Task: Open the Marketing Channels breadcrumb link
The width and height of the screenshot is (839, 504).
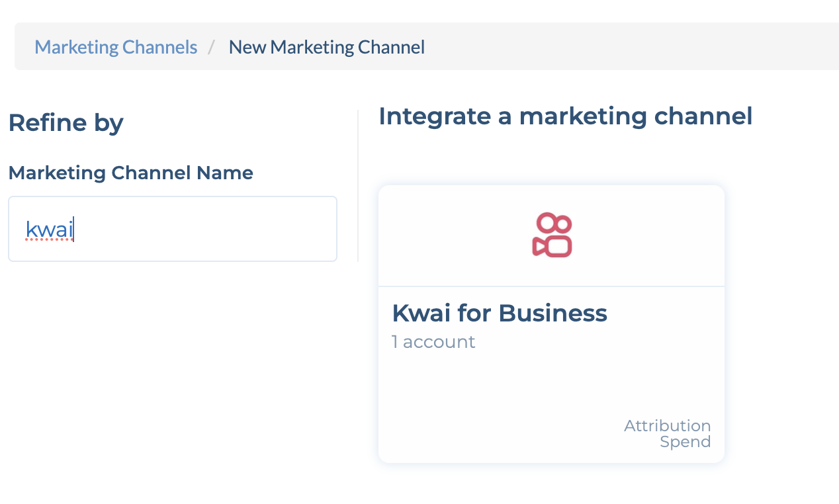Action: pyautogui.click(x=116, y=47)
